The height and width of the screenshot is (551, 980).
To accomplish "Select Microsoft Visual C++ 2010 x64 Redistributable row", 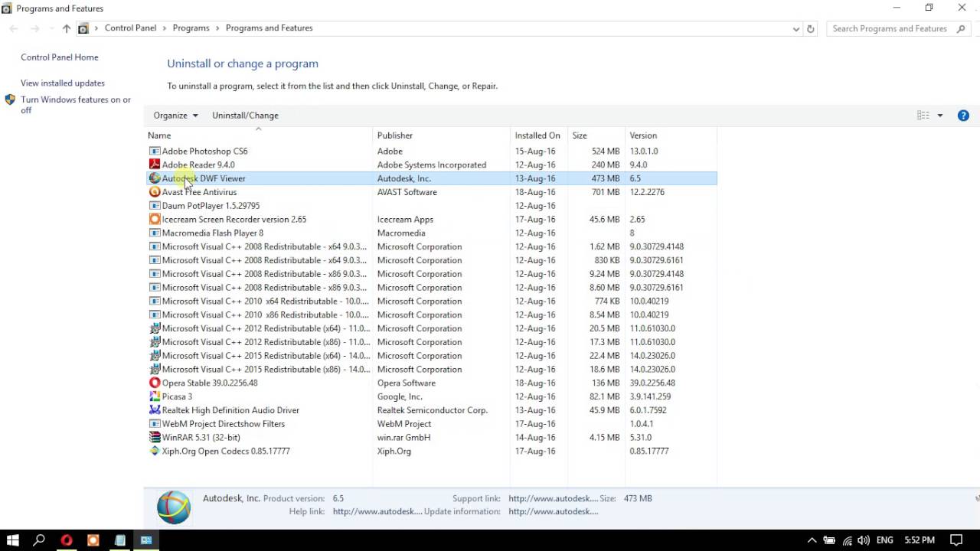I will point(432,302).
